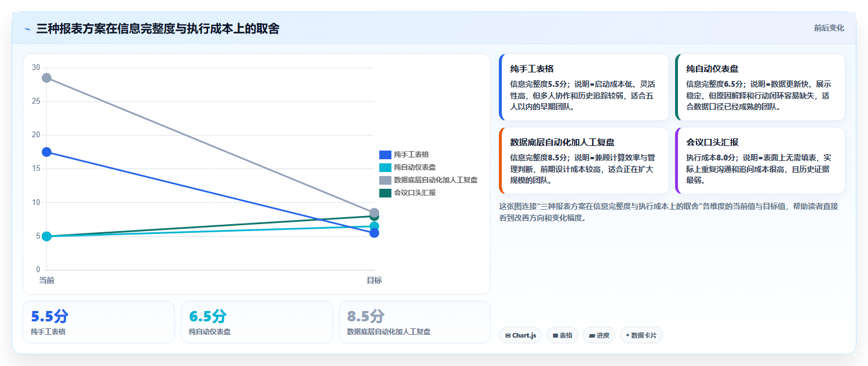Select the blue endpoint at 目标 5.5
The height and width of the screenshot is (366, 868).
tap(374, 233)
